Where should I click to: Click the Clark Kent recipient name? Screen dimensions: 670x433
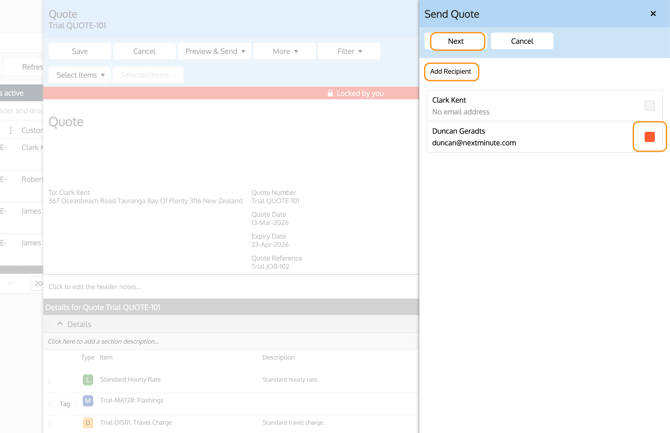click(449, 100)
